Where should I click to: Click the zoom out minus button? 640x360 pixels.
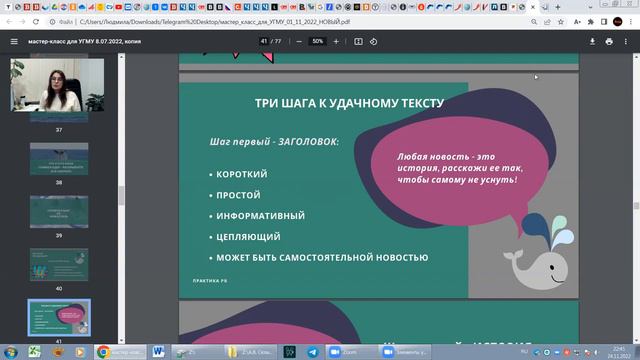299,42
